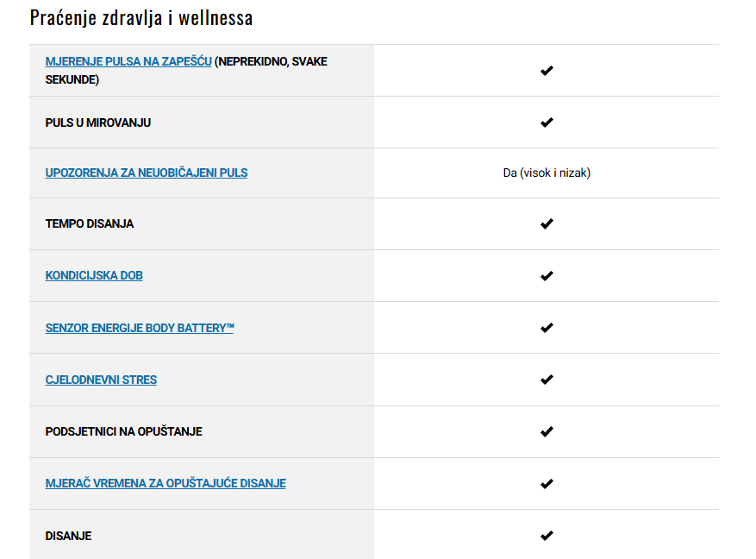Click checkmark beside Kondicijska dob
The height and width of the screenshot is (559, 756).
547,276
